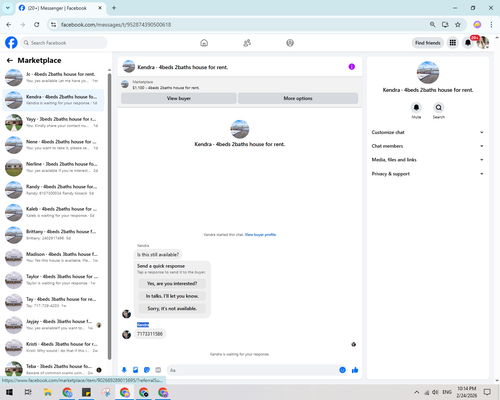The image size is (500, 400).
Task: Choose a sticker icon
Action: [147, 370]
